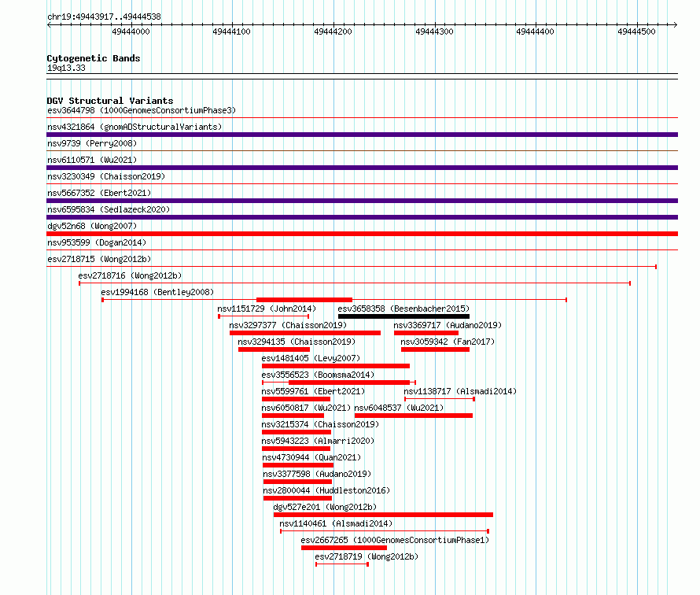The height and width of the screenshot is (595, 700).
Task: Click the red bar under esv2667265
Action: 344,548
